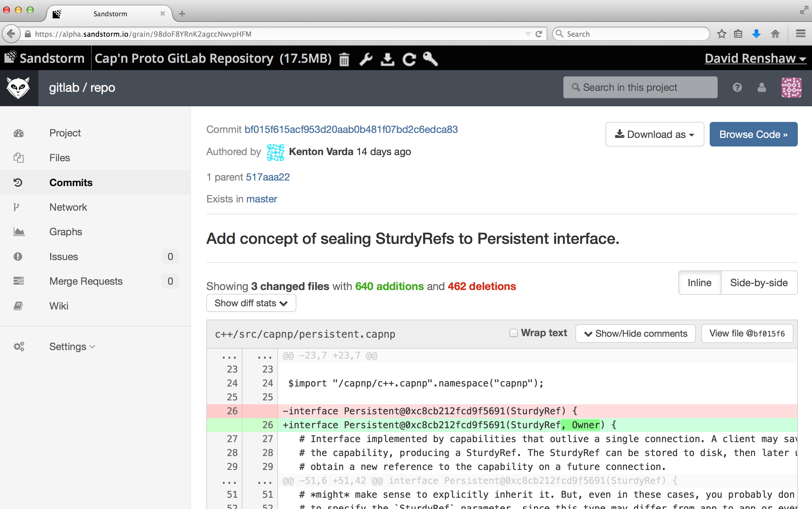
Task: Click the Browse Code button
Action: coord(753,134)
